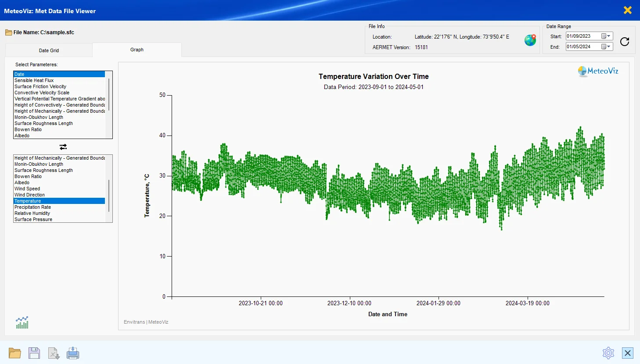Click the globe map location icon
This screenshot has height=364, width=640.
530,40
